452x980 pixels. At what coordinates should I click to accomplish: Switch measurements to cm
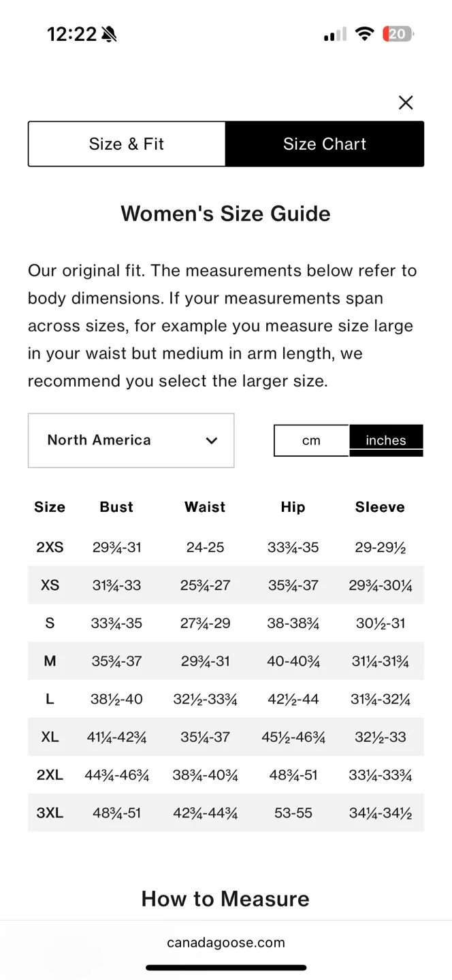[x=311, y=440]
